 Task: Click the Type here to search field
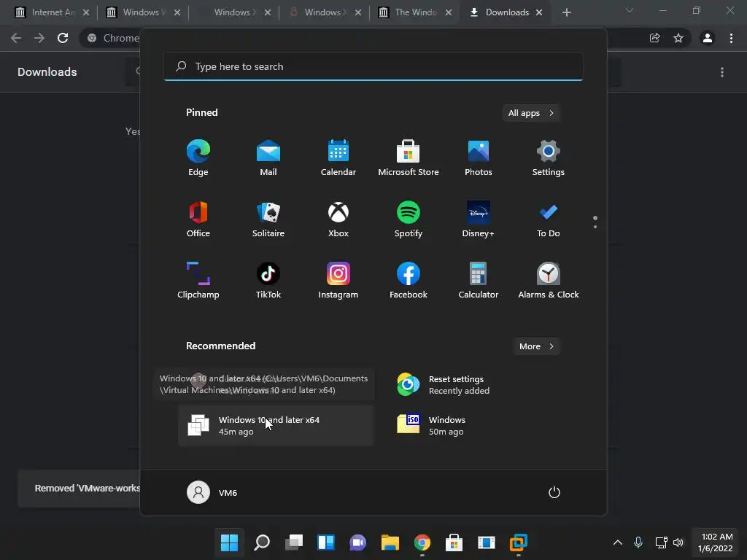pos(373,66)
